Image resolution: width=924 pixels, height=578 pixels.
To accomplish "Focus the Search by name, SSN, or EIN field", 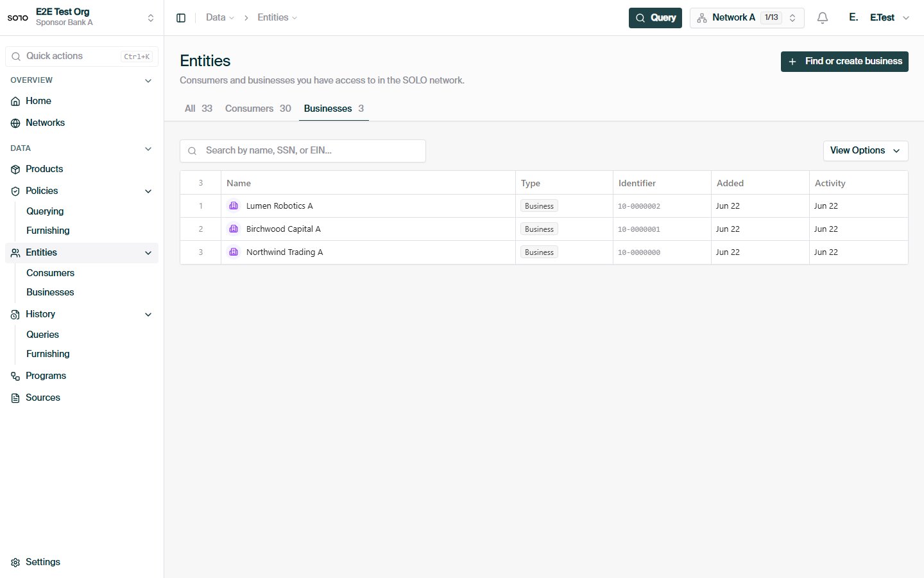I will point(303,151).
